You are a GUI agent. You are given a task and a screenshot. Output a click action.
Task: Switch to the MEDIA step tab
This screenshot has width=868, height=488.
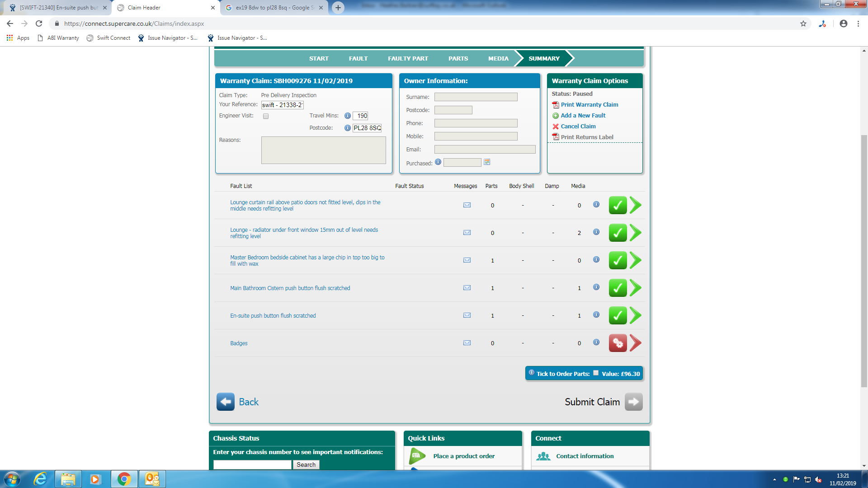coord(498,59)
